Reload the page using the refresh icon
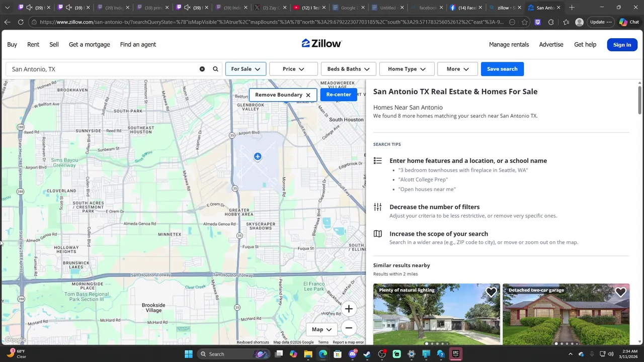644x362 pixels. coord(21,22)
